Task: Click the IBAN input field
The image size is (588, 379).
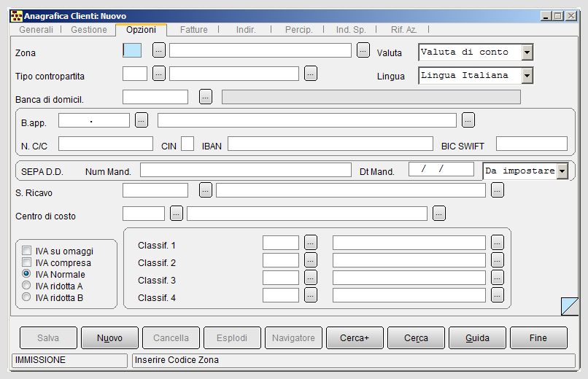Action: click(330, 144)
